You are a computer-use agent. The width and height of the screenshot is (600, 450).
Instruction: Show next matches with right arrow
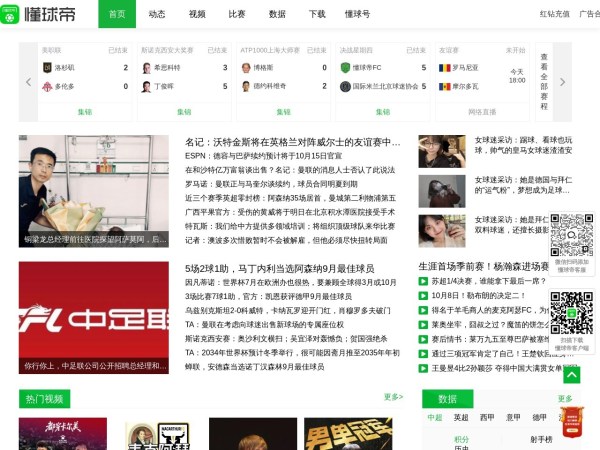[562, 82]
